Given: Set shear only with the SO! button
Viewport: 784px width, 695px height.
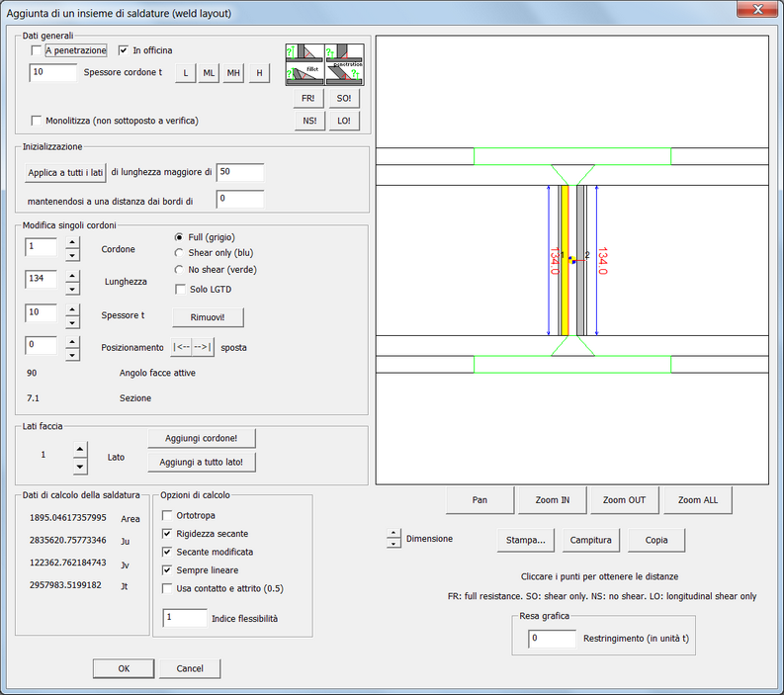Looking at the screenshot, I should point(343,99).
